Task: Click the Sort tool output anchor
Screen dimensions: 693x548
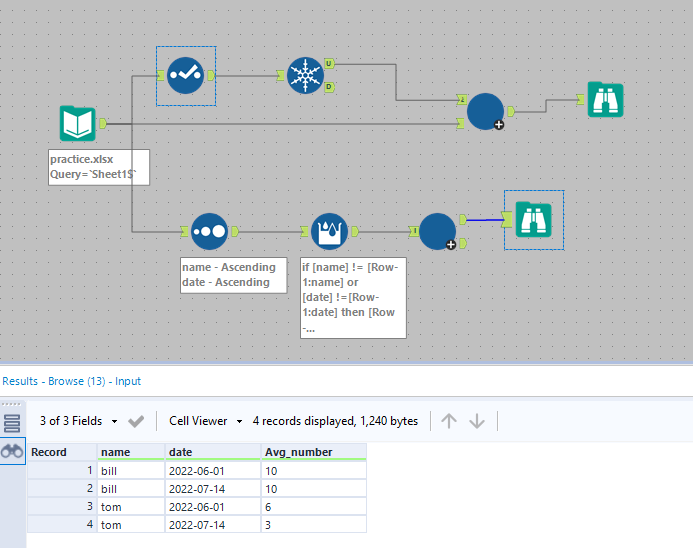Action: coord(235,231)
